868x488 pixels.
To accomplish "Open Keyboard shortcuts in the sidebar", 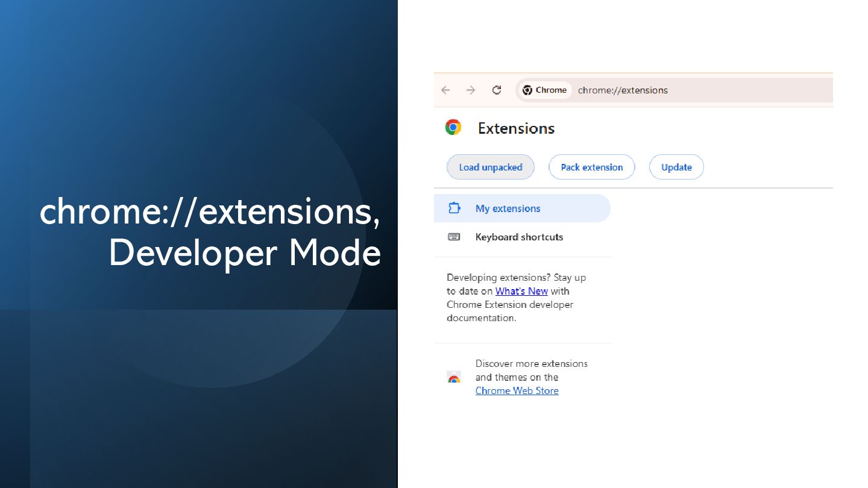I will [522, 237].
